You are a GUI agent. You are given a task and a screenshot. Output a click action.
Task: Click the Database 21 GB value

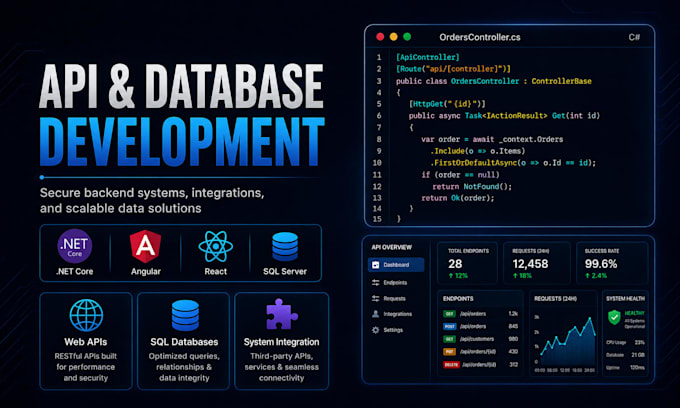(x=638, y=355)
